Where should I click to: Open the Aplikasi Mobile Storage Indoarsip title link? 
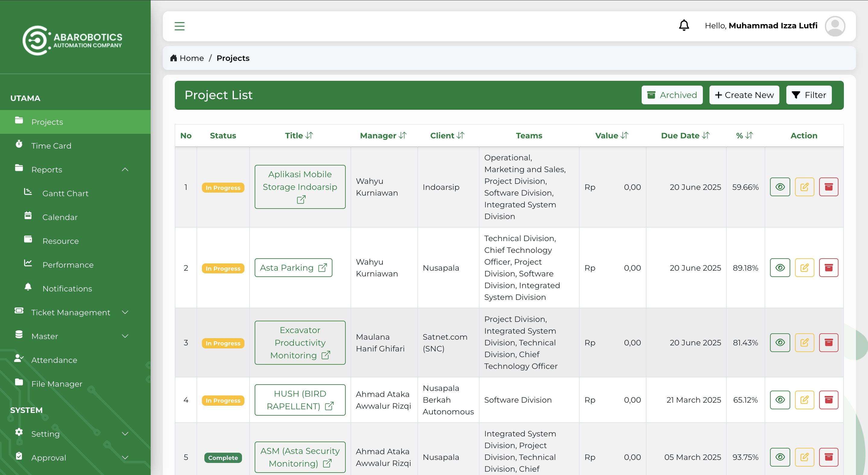tap(300, 187)
